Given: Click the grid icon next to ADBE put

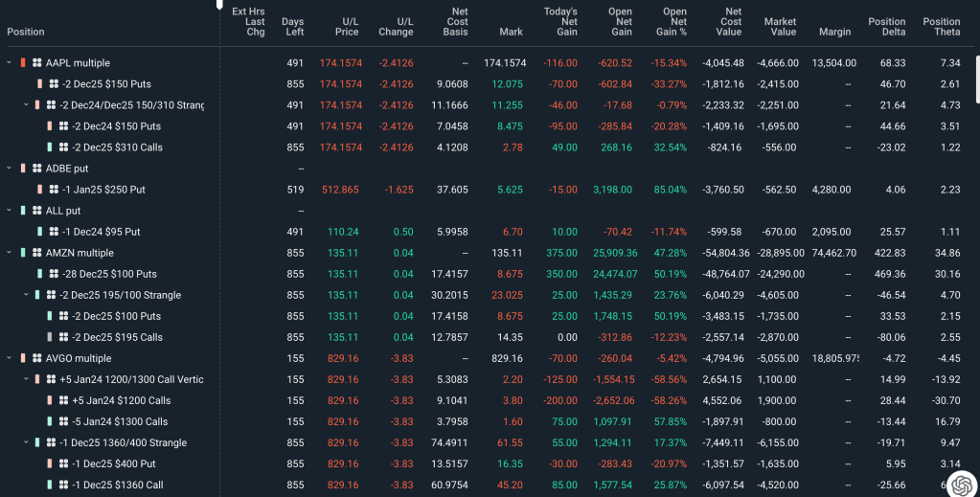Looking at the screenshot, I should click(36, 169).
